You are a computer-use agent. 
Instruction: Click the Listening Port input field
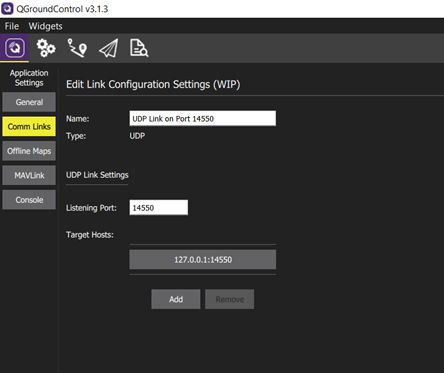[159, 207]
